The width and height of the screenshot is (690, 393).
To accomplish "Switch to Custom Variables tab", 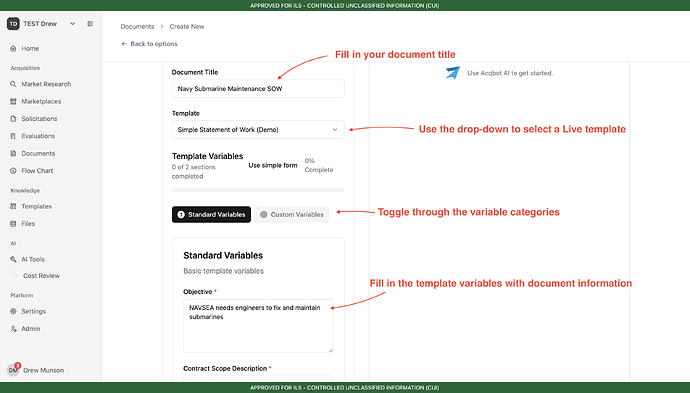I will (x=292, y=214).
